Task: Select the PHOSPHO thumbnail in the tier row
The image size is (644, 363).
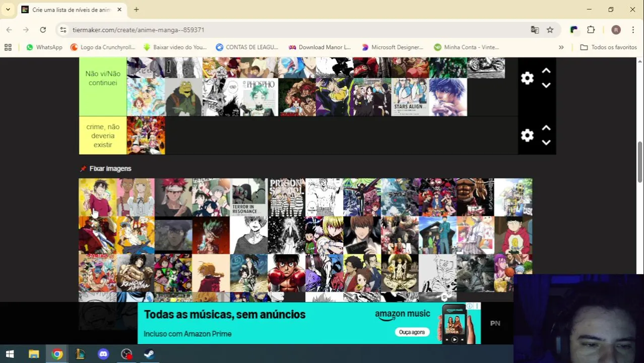Action: tap(259, 97)
